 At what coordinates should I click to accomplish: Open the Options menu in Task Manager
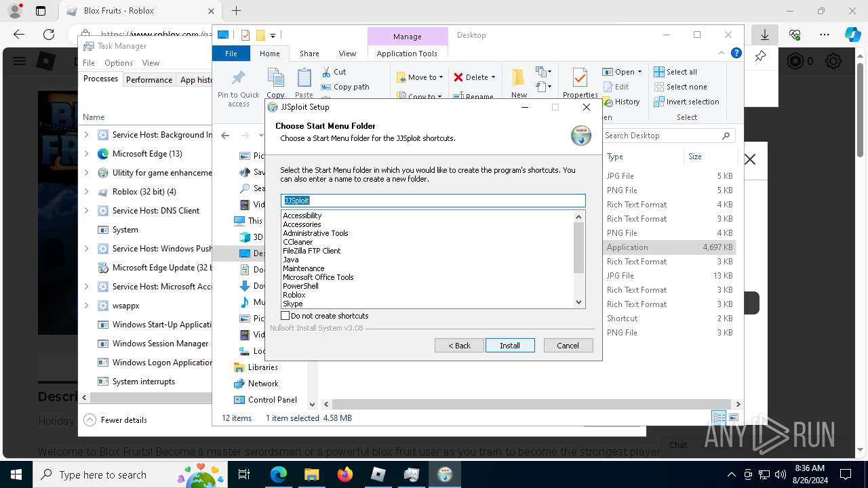pos(119,63)
